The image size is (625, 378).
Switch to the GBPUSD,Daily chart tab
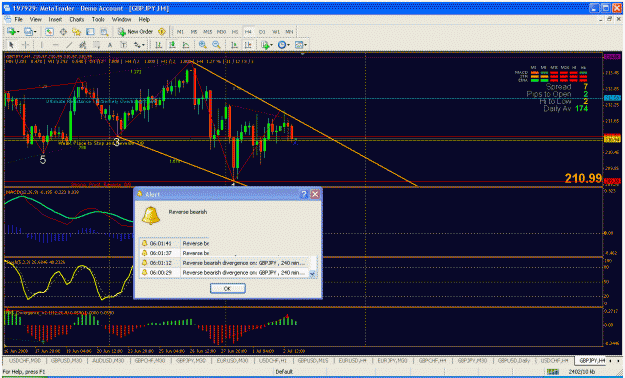click(514, 361)
